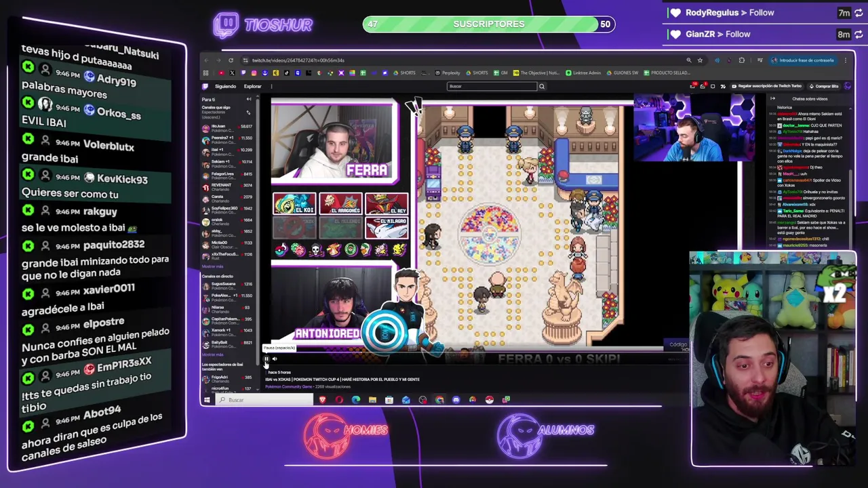Open Chrome three-dot menu
Screen dimensions: 868x488
pyautogui.click(x=846, y=60)
